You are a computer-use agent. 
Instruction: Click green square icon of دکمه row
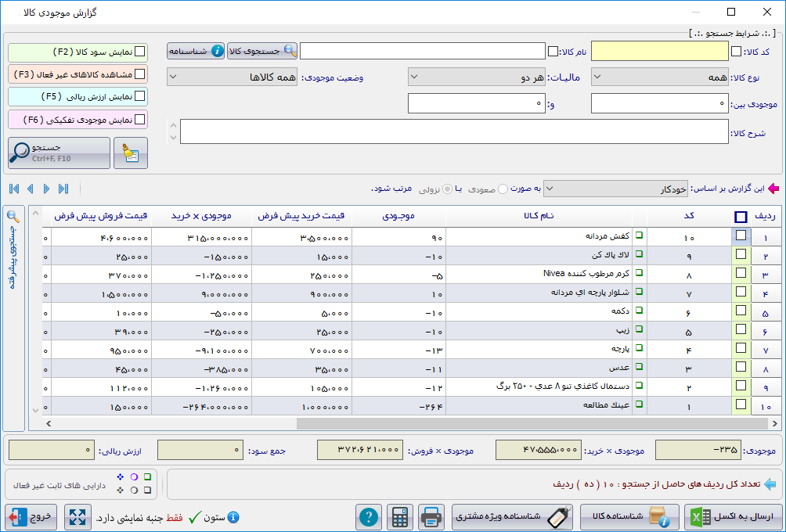[639, 310]
